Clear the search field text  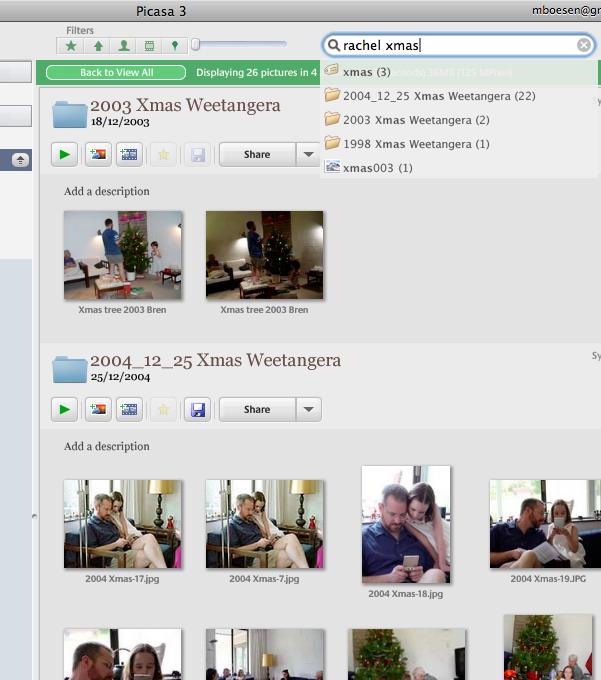(584, 45)
